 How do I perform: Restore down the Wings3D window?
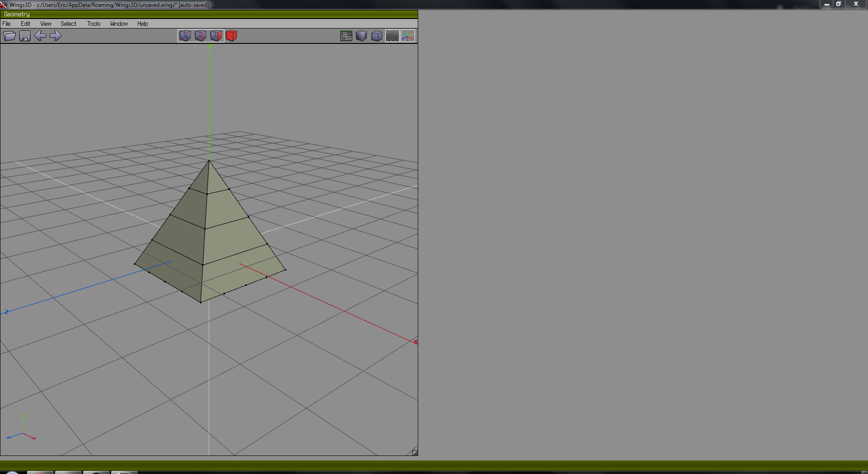coord(839,4)
